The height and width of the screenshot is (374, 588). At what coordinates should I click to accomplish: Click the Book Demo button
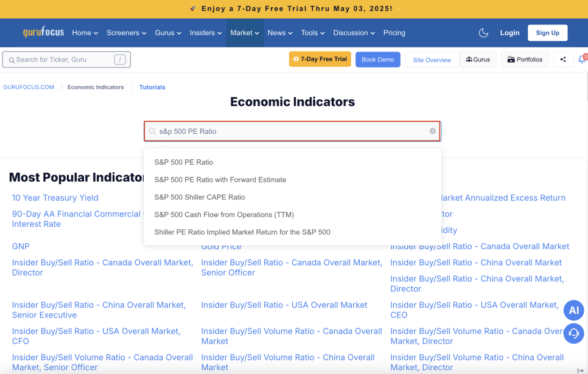[377, 60]
